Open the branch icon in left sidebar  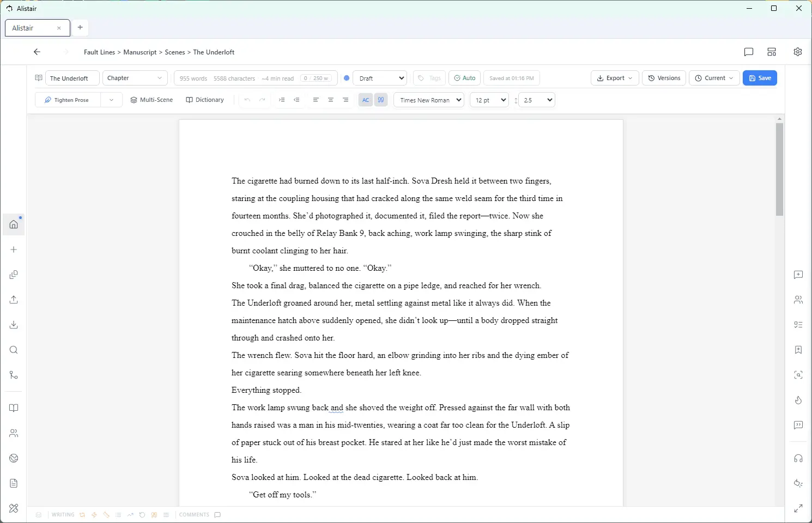click(x=14, y=375)
